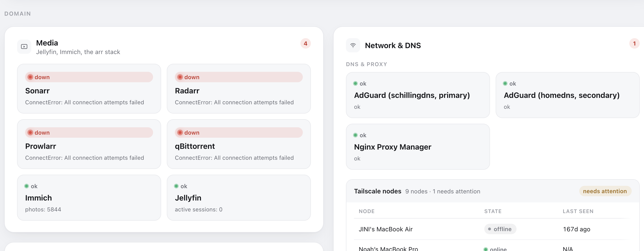Click the down status pill on qBittorrent
This screenshot has height=251, width=644.
click(x=239, y=132)
